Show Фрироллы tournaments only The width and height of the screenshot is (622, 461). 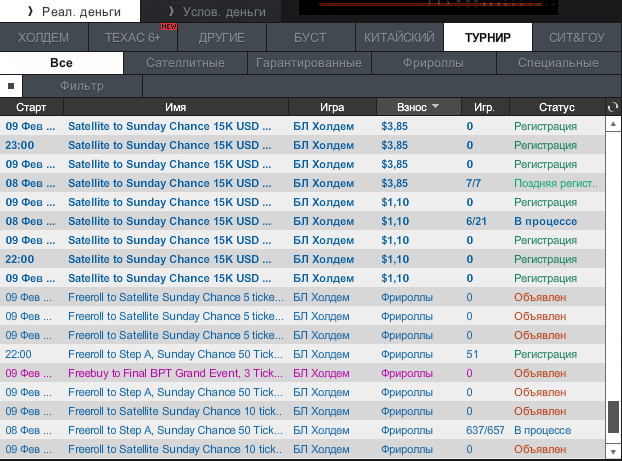pos(433,63)
